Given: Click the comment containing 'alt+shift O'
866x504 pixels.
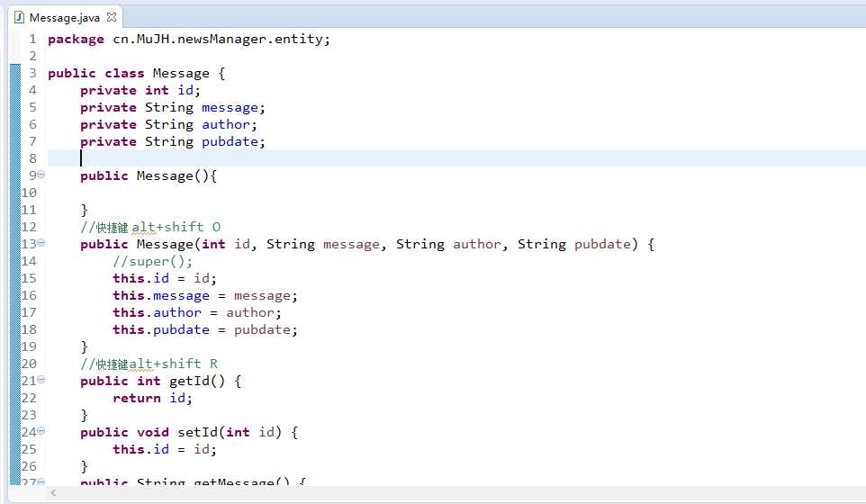Looking at the screenshot, I should (150, 227).
